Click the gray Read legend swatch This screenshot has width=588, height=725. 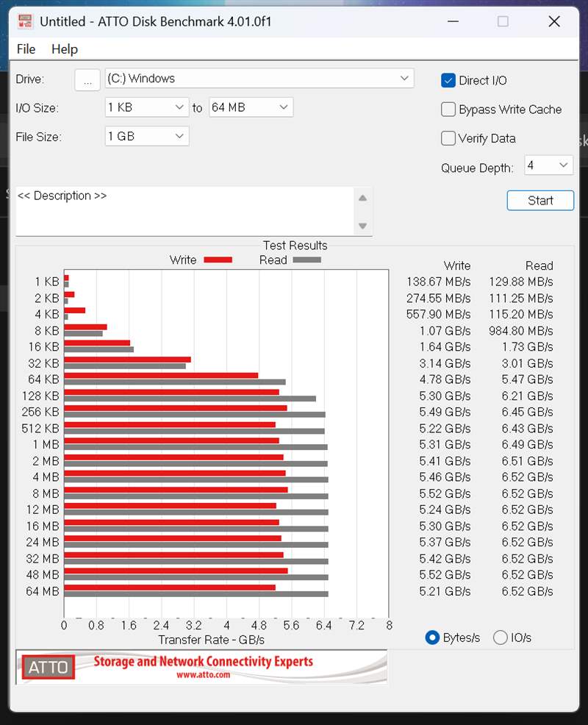[x=306, y=260]
